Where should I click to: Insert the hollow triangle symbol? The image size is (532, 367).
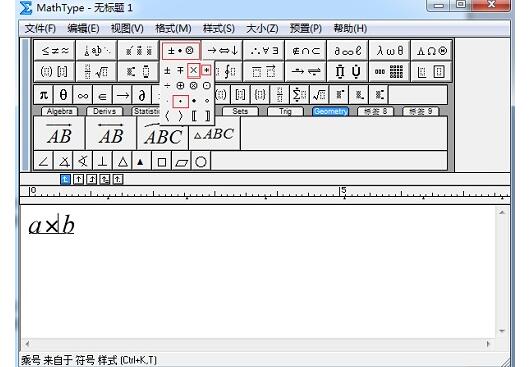coord(122,161)
